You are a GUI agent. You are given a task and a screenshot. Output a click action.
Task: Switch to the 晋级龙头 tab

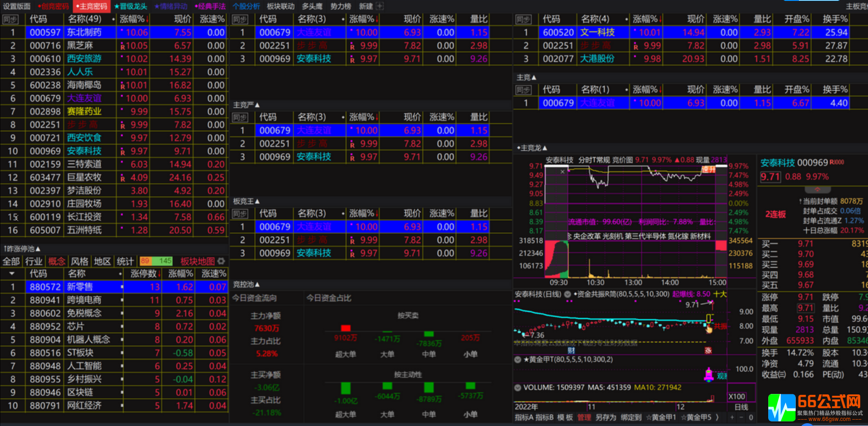131,6
